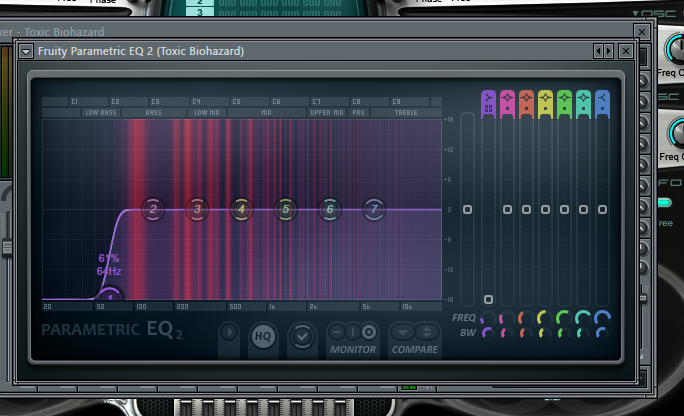Toggle the checkmark view band tokens button
The height and width of the screenshot is (416, 684).
click(302, 336)
